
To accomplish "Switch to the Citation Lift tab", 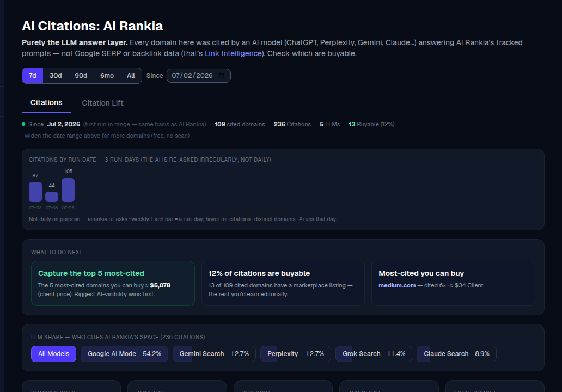I will tap(102, 103).
